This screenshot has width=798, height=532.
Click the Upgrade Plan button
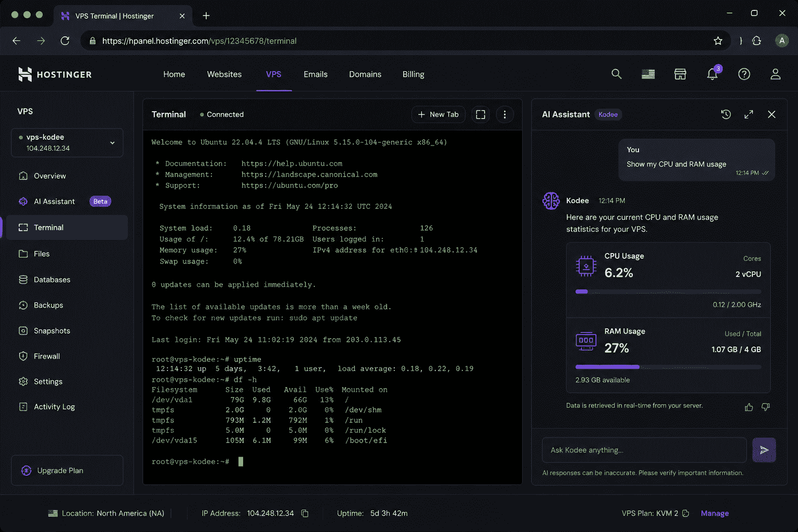click(67, 471)
